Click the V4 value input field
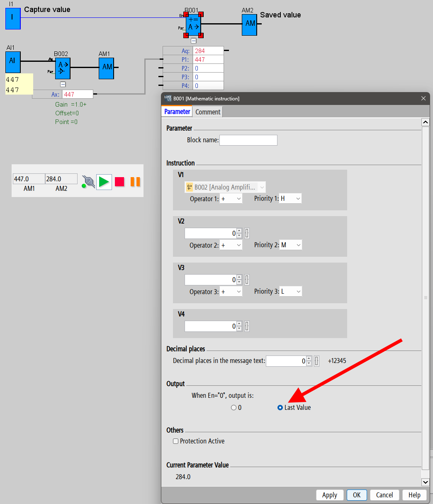Screen dimensions: 433x504 (x=210, y=326)
